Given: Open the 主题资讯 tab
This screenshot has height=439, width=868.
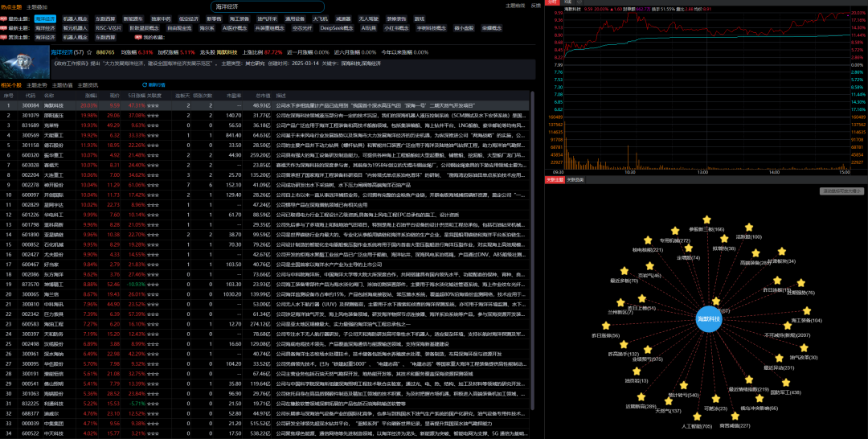Looking at the screenshot, I should (x=88, y=85).
